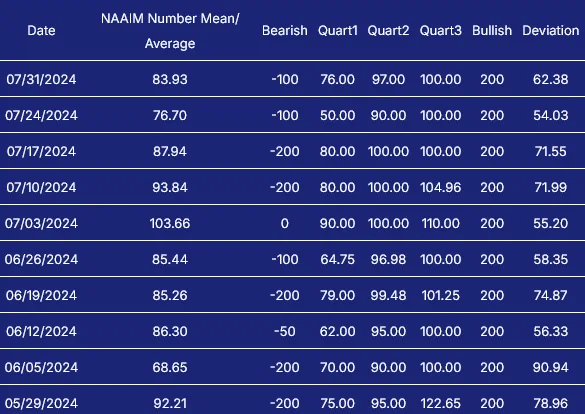Viewport: 585px width, 414px height.
Task: Select the 05/29/2024 date cell
Action: (x=41, y=403)
